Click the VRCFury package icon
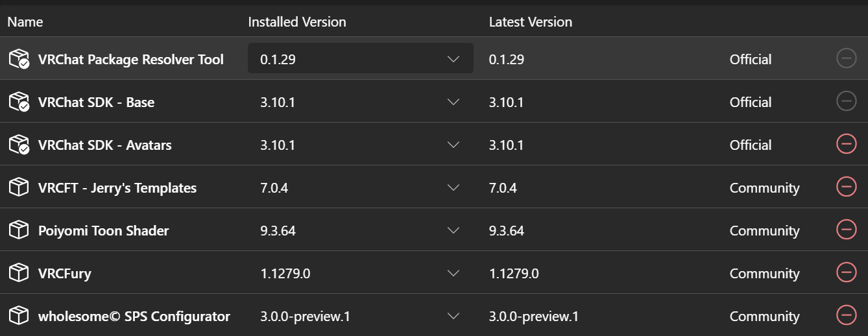Image resolution: width=868 pixels, height=336 pixels. [x=19, y=273]
